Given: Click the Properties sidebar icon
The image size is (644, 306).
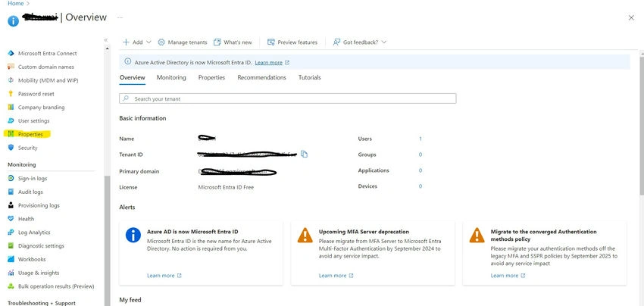Looking at the screenshot, I should coord(11,134).
